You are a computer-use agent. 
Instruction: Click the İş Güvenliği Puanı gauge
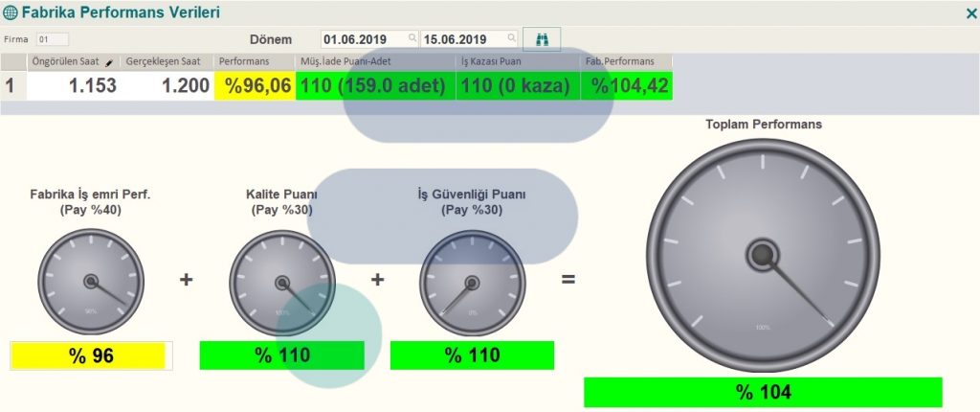[x=471, y=282]
